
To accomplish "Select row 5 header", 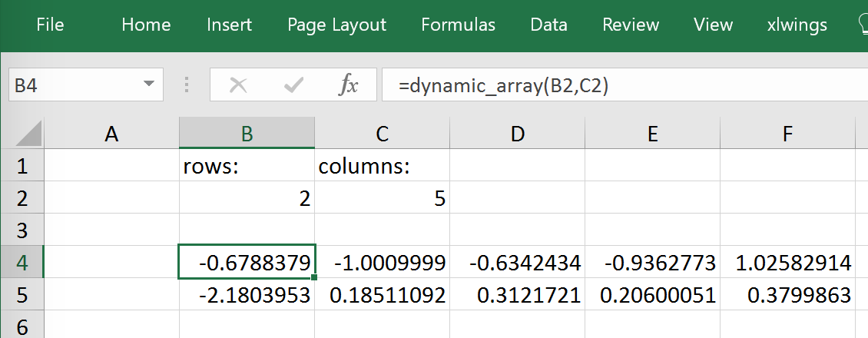I will point(22,294).
